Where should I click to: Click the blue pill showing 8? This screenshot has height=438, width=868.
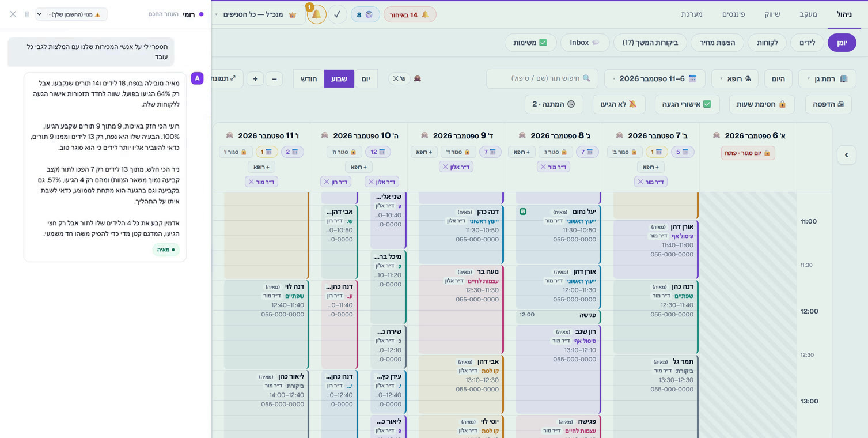coord(365,14)
